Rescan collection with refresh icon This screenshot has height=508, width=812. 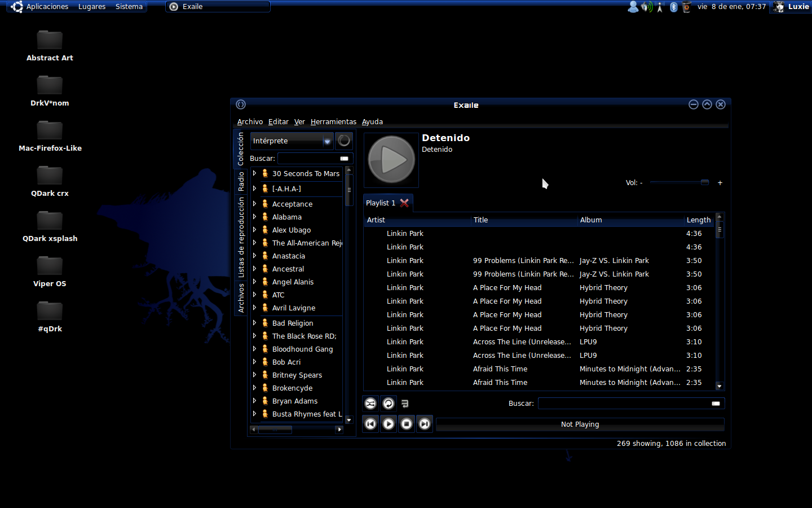[x=344, y=141]
